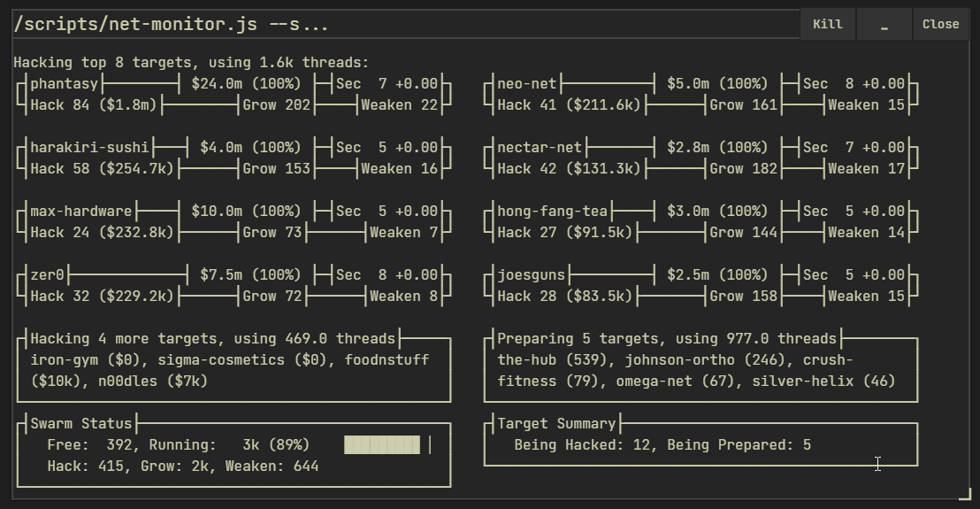Click the Grow 153 value
Viewport: 980px width, 509px height.
276,169
